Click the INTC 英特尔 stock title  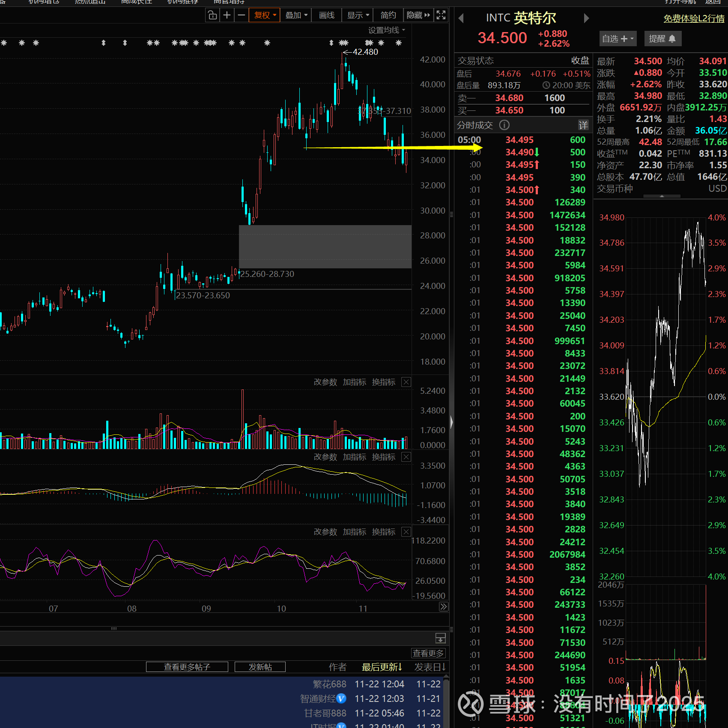pyautogui.click(x=521, y=18)
